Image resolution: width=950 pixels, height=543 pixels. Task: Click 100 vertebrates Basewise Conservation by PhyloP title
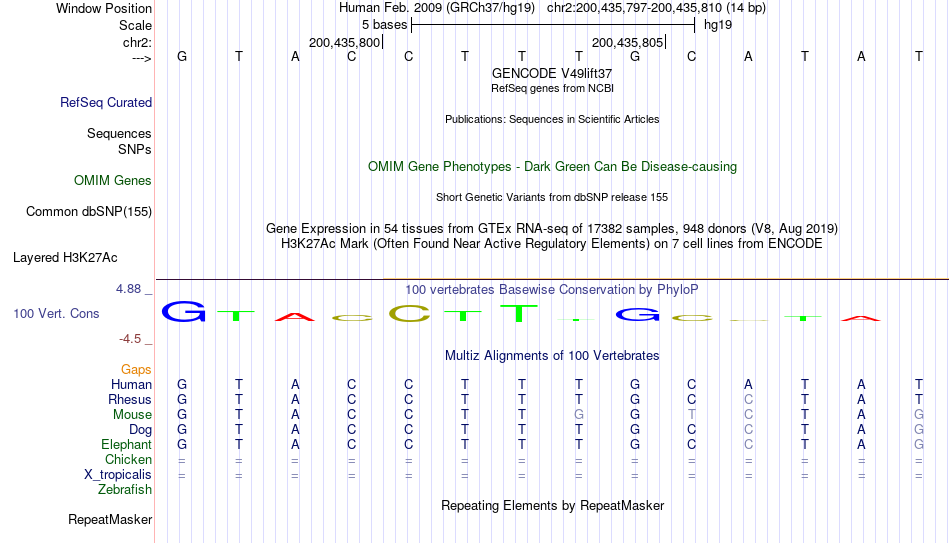click(552, 290)
